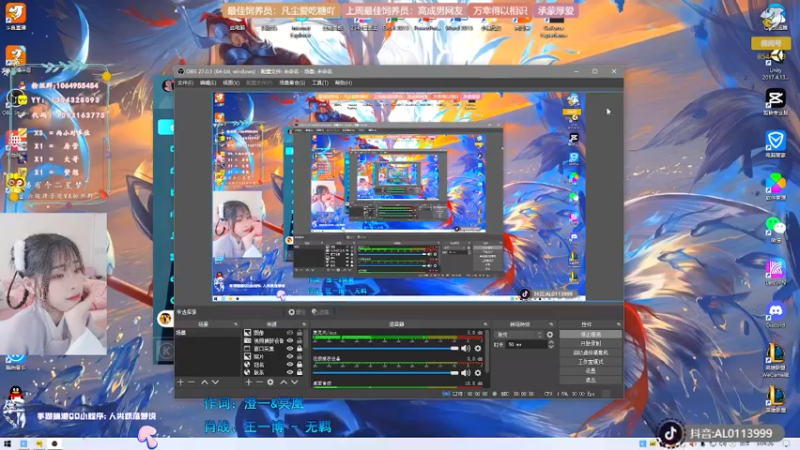
Task: Click the 退出 exit button in controls
Action: (x=590, y=380)
